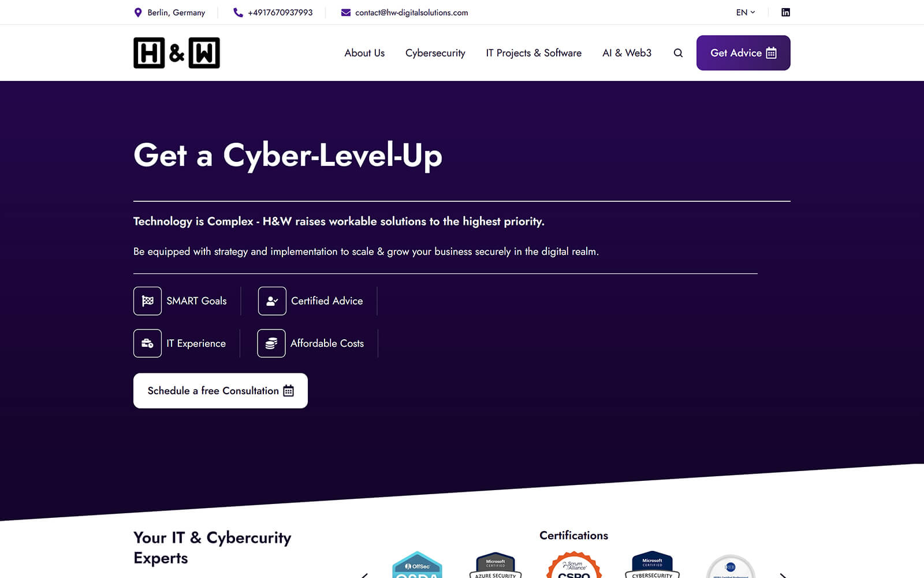Click Schedule a free Consultation button
924x578 pixels.
[x=221, y=391]
